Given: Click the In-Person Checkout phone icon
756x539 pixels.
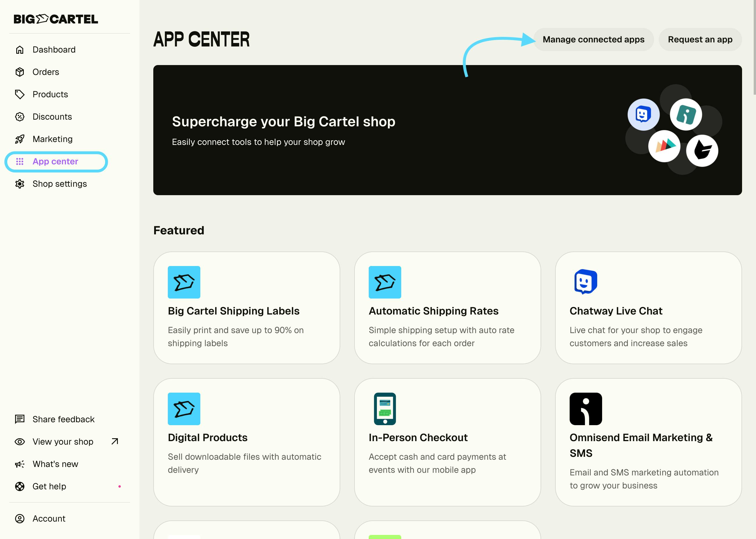Looking at the screenshot, I should (x=385, y=409).
